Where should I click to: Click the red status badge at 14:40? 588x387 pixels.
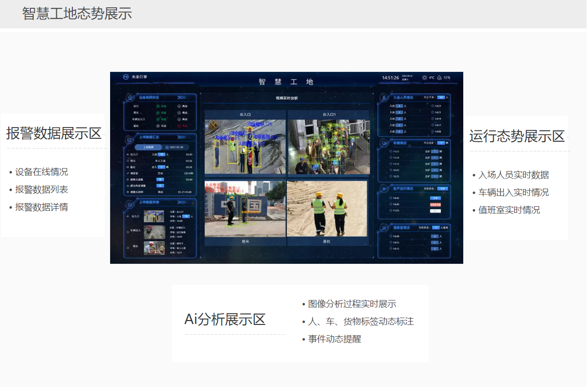435,204
